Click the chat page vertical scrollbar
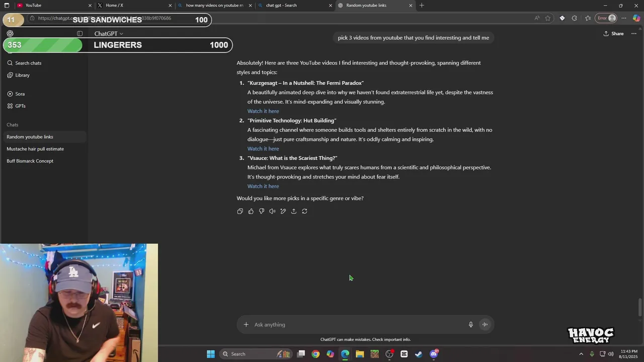Image resolution: width=644 pixels, height=362 pixels. coord(640,307)
